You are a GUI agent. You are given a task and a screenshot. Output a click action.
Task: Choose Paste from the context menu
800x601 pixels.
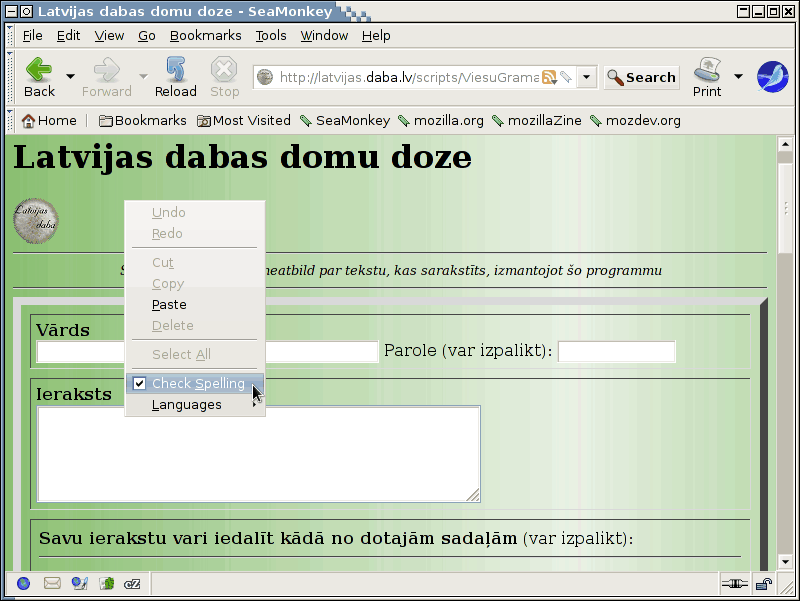click(x=195, y=305)
